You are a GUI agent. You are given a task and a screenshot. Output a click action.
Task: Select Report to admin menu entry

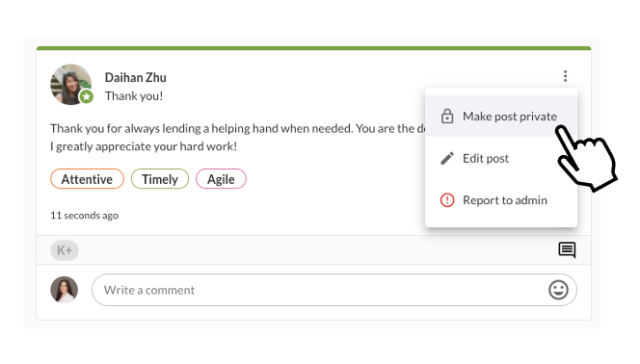(x=501, y=200)
